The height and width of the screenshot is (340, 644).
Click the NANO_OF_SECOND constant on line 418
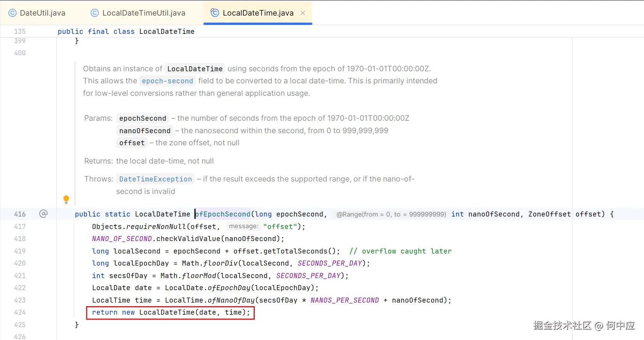point(122,239)
